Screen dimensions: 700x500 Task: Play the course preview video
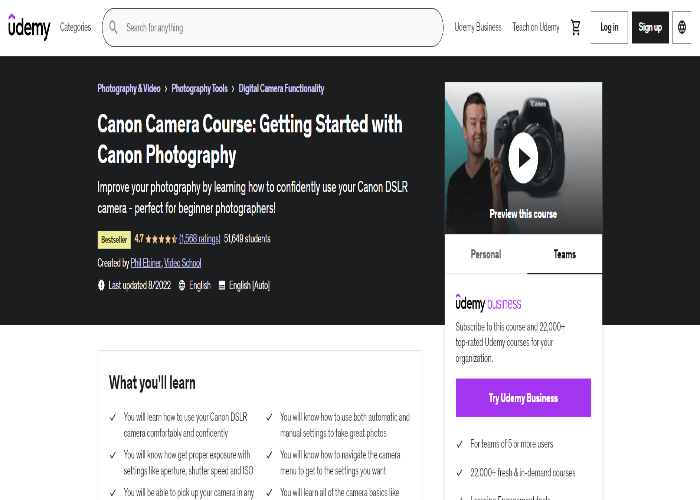[x=523, y=158]
